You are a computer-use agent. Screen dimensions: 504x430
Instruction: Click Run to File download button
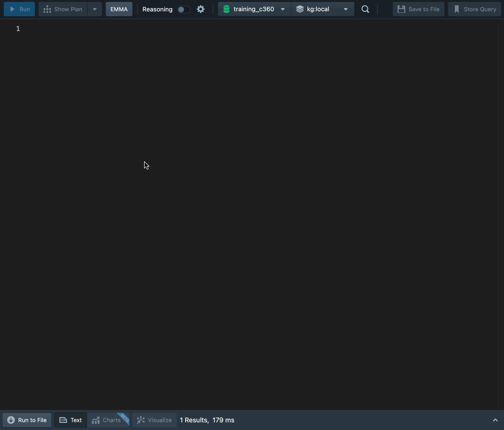pos(27,420)
